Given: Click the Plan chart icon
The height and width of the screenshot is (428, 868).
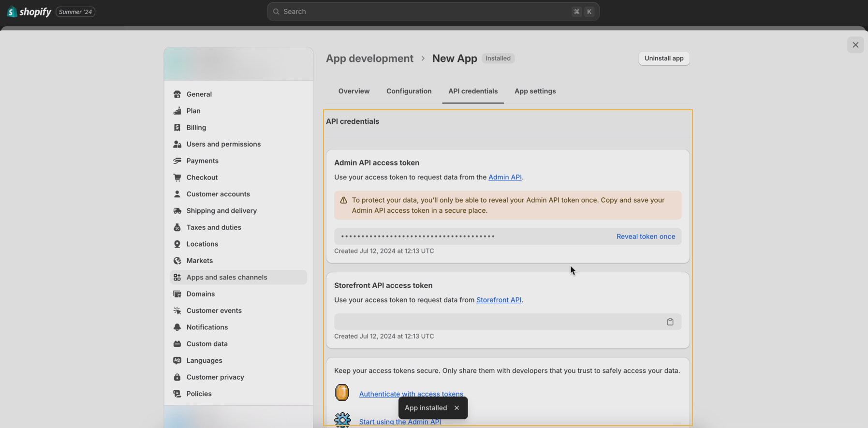Looking at the screenshot, I should click(x=177, y=111).
